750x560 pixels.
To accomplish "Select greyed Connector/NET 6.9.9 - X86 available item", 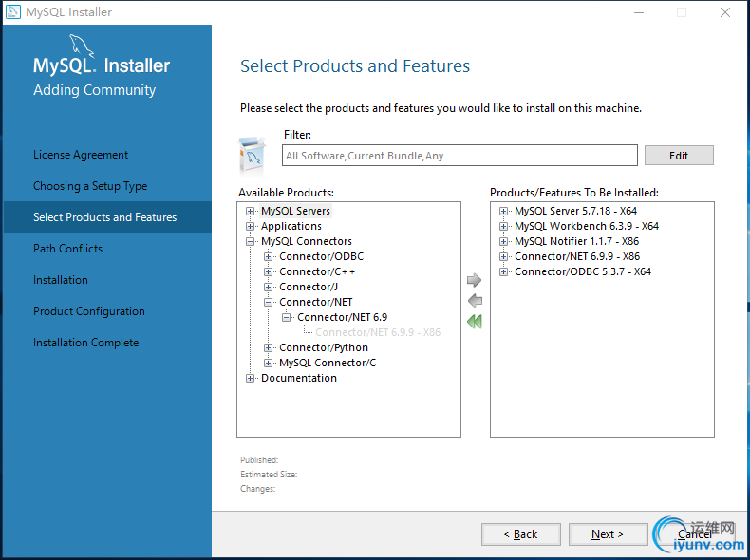I will [378, 332].
